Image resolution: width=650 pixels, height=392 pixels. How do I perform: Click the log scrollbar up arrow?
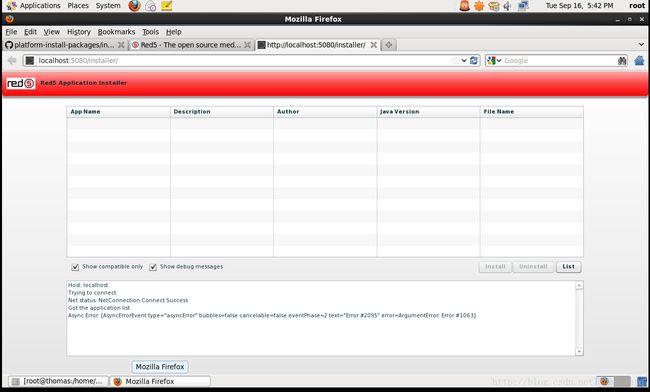point(579,285)
